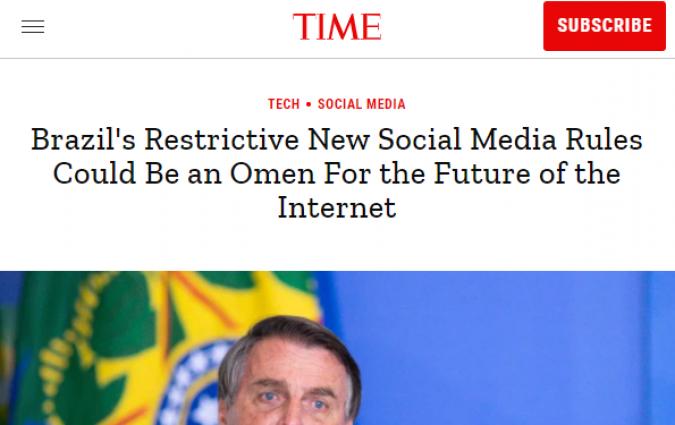Screen dimensions: 675x425
Task: Click the word "Brazil's" in the headline
Action: [x=80, y=139]
